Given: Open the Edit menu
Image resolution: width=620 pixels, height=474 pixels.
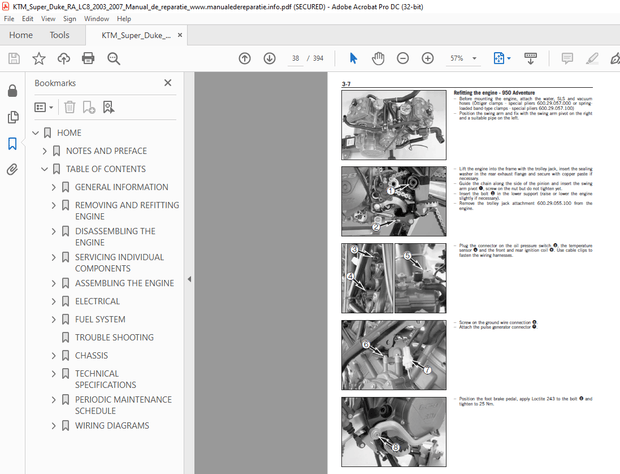Looking at the screenshot, I should 27,19.
